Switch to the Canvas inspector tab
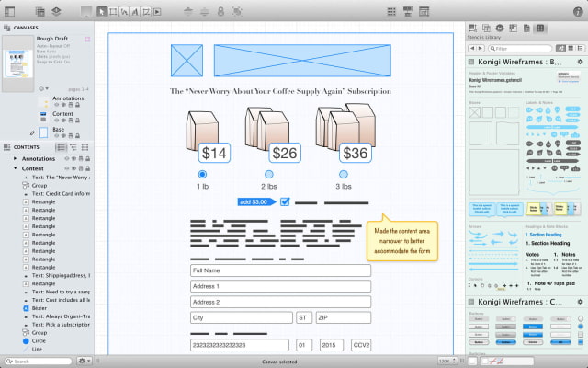 [x=514, y=29]
